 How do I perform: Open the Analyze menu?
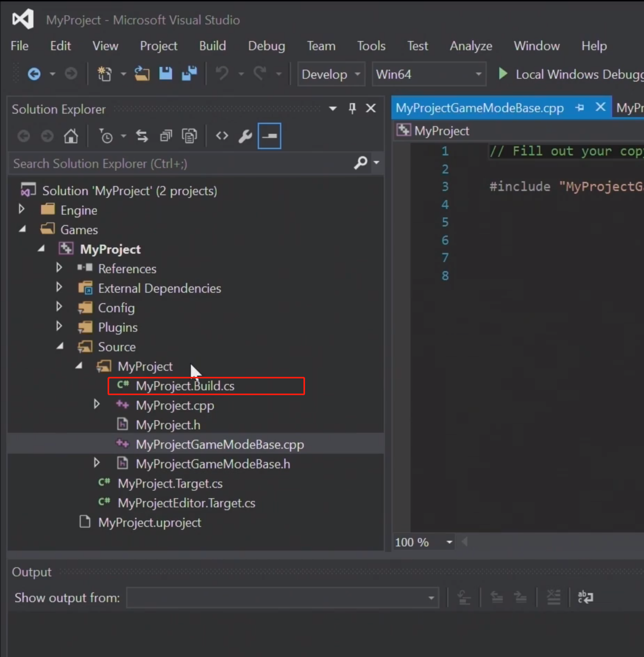click(x=471, y=46)
